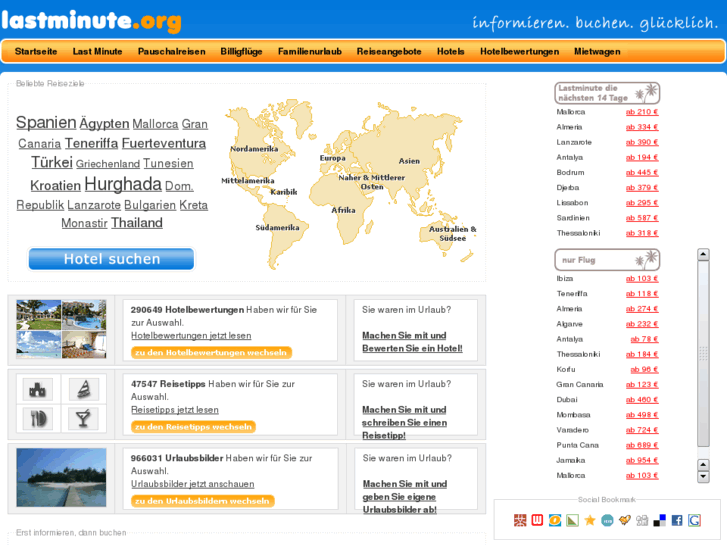This screenshot has width=727, height=545.
Task: Open Reiseangebote navigation item
Action: click(389, 51)
